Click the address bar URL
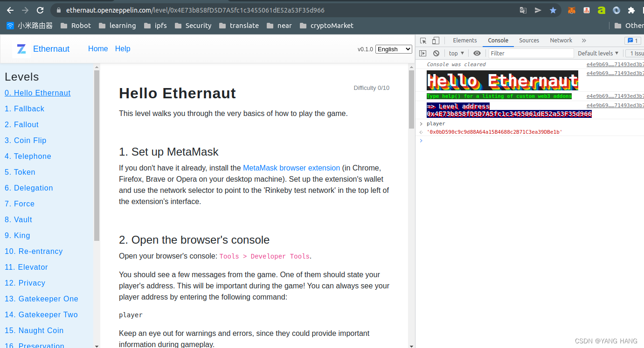The width and height of the screenshot is (644, 348). 195,10
